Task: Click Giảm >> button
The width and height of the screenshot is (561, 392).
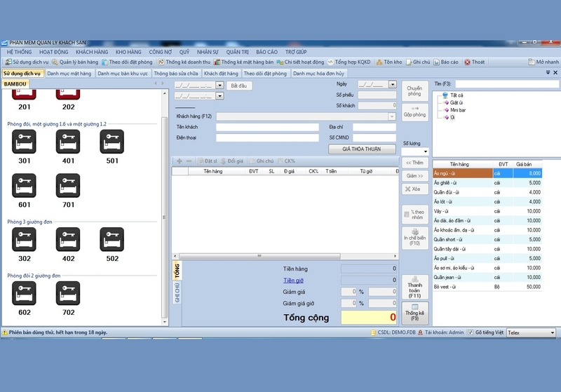Action: click(x=414, y=176)
